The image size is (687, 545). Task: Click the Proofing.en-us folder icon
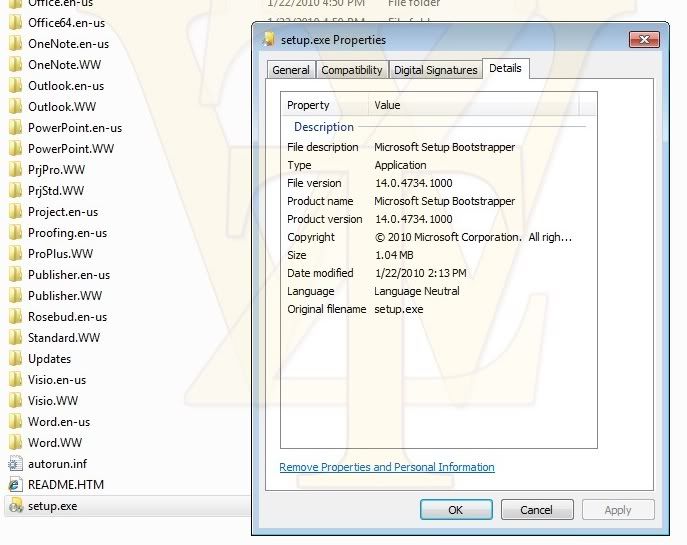coord(15,233)
